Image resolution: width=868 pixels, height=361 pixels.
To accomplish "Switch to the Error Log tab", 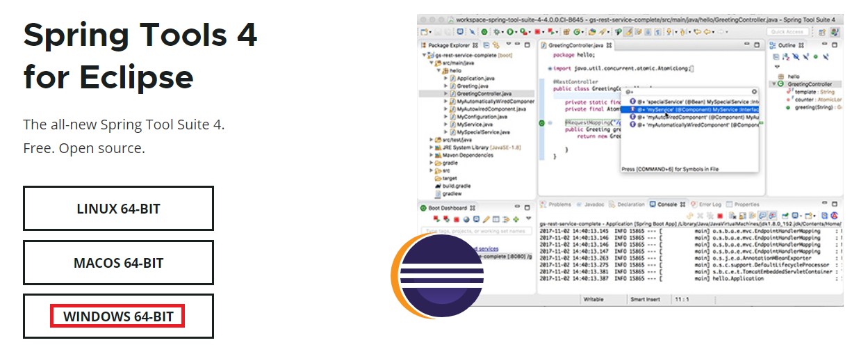I will point(706,204).
